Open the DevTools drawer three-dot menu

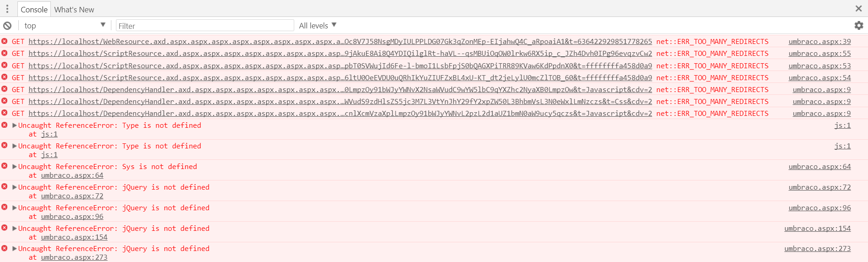[x=7, y=9]
